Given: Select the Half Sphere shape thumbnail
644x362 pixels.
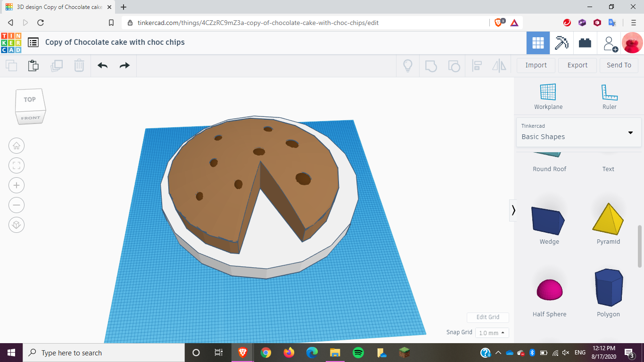Looking at the screenshot, I should [549, 289].
